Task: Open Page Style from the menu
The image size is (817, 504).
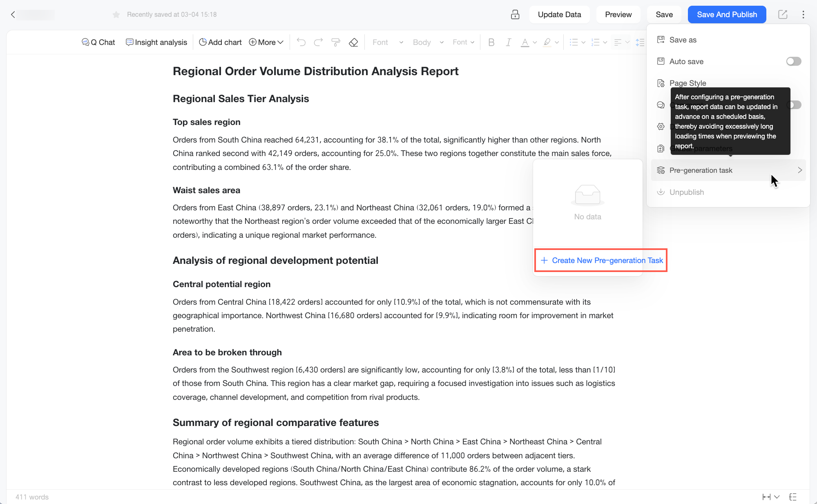Action: coord(688,83)
